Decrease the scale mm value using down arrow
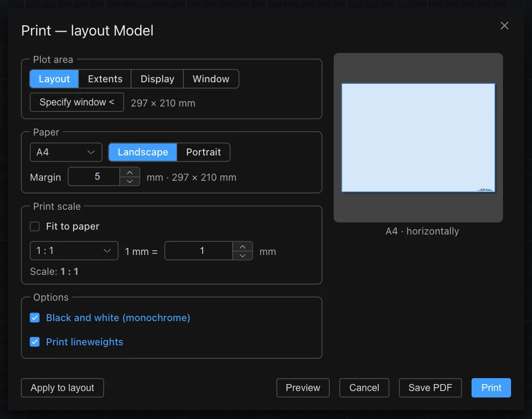532x419 pixels. (242, 255)
